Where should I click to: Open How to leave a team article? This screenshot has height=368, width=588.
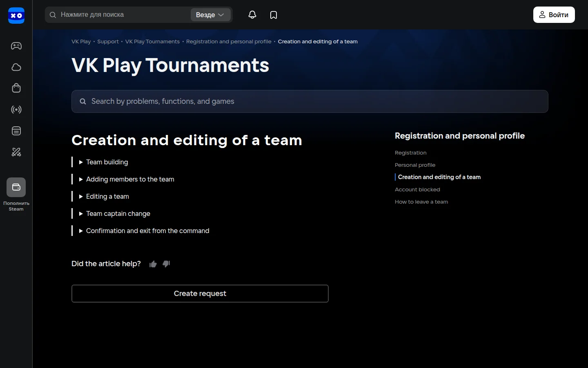point(421,202)
